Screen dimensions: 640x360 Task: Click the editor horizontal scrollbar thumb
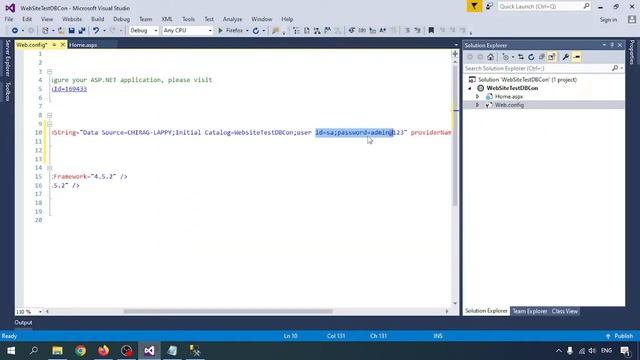pos(228,311)
